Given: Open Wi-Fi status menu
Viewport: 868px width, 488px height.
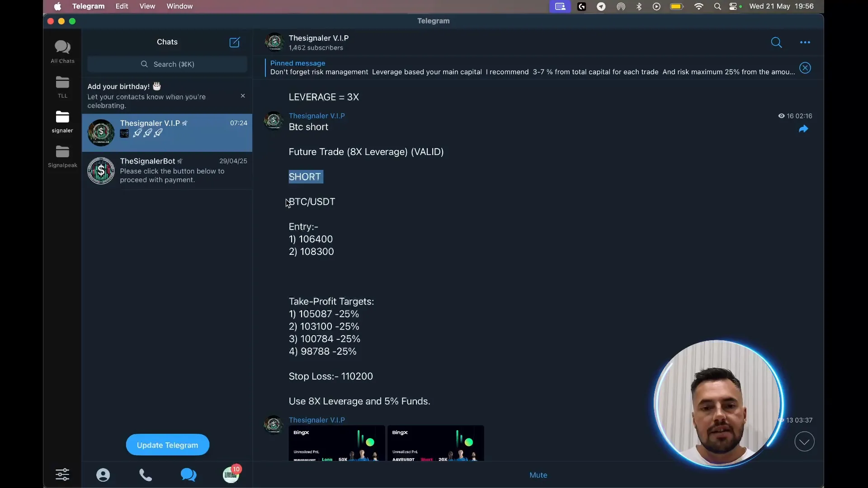Looking at the screenshot, I should 699,6.
